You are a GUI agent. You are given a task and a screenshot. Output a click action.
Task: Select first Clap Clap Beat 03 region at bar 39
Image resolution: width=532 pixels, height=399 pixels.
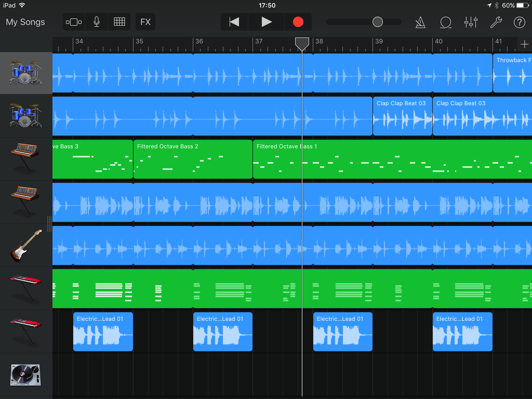[402, 116]
